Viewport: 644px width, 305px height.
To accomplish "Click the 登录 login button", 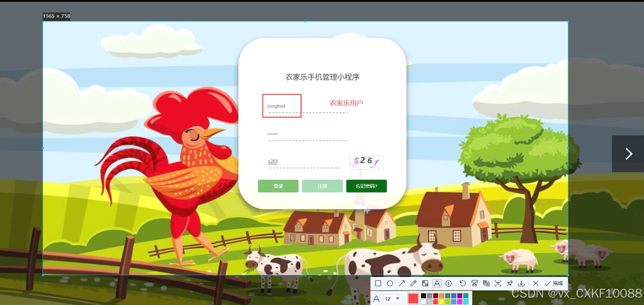I will [x=278, y=186].
